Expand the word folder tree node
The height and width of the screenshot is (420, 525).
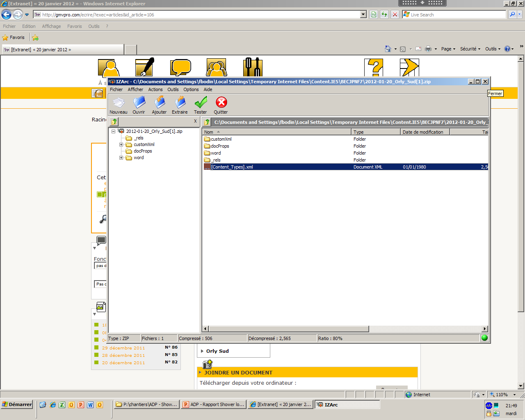121,157
